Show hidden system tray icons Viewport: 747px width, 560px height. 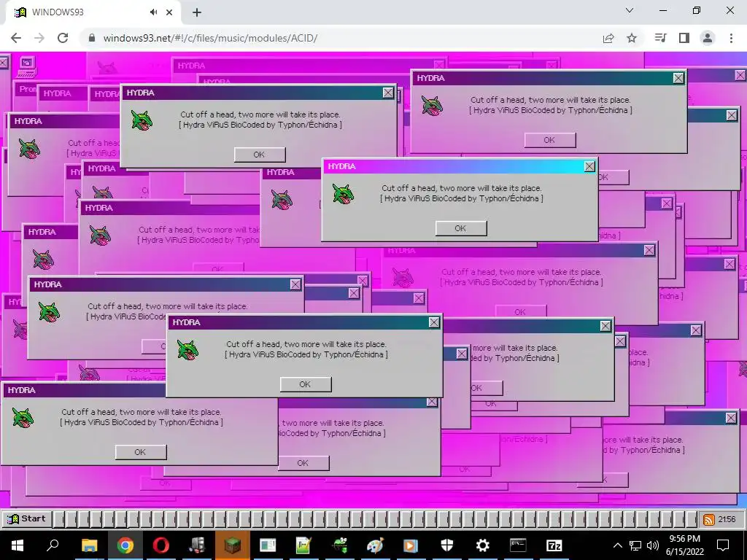point(617,545)
